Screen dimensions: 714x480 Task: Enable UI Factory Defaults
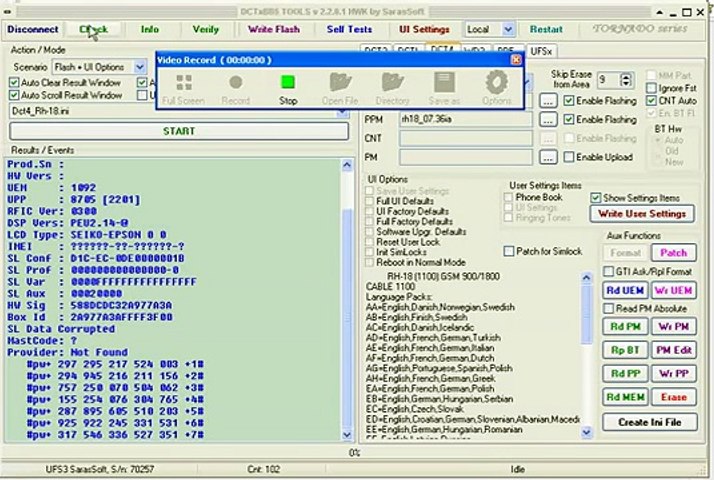[370, 211]
